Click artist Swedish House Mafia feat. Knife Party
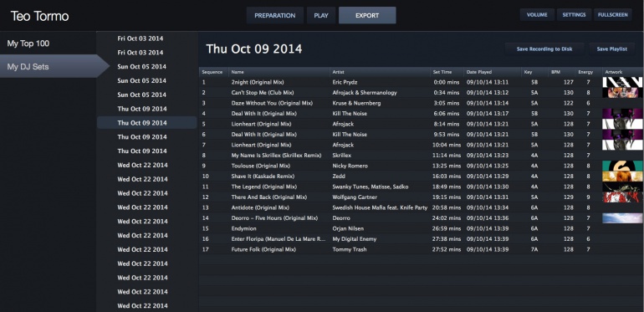 click(x=380, y=207)
